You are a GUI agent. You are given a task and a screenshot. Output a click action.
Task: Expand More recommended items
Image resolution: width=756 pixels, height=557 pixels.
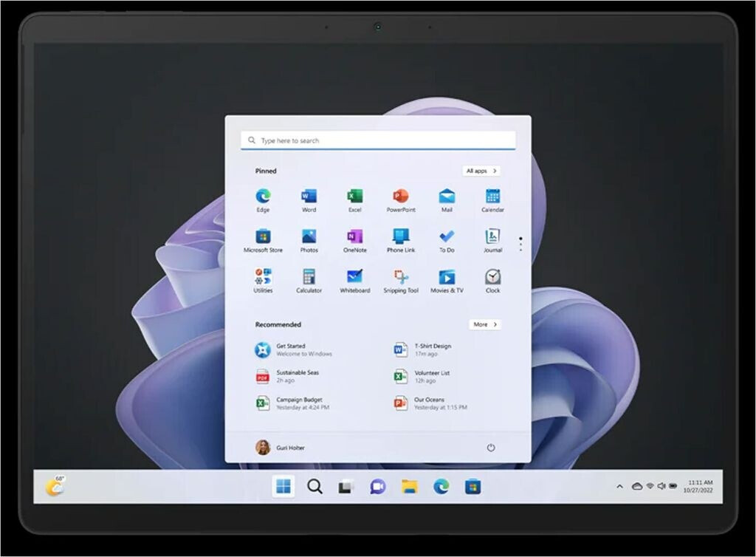coord(484,324)
